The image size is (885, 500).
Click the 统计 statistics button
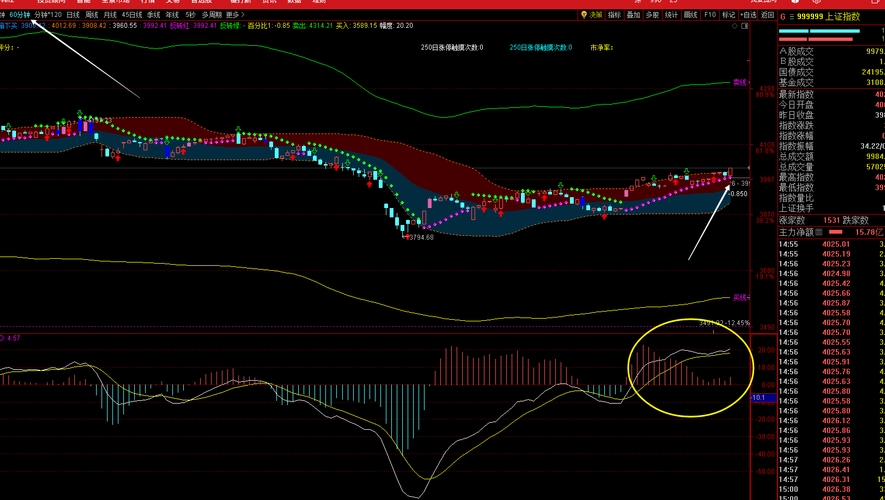tap(672, 15)
